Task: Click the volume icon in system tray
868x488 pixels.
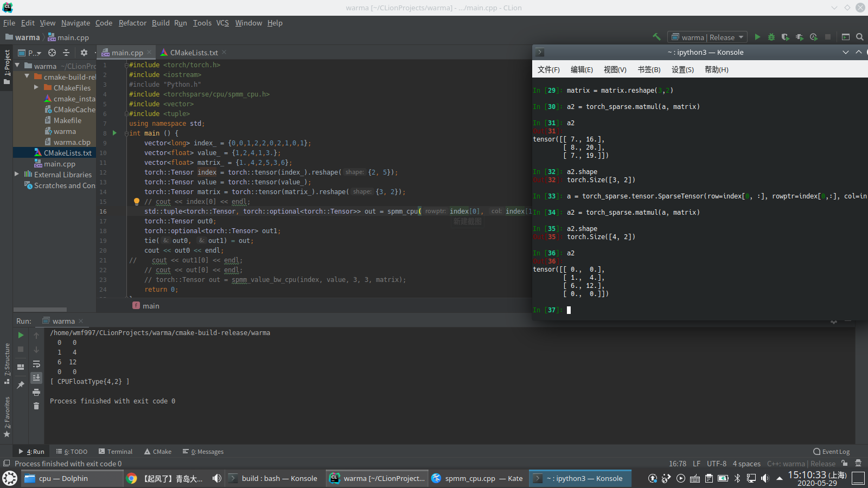Action: coord(765,478)
